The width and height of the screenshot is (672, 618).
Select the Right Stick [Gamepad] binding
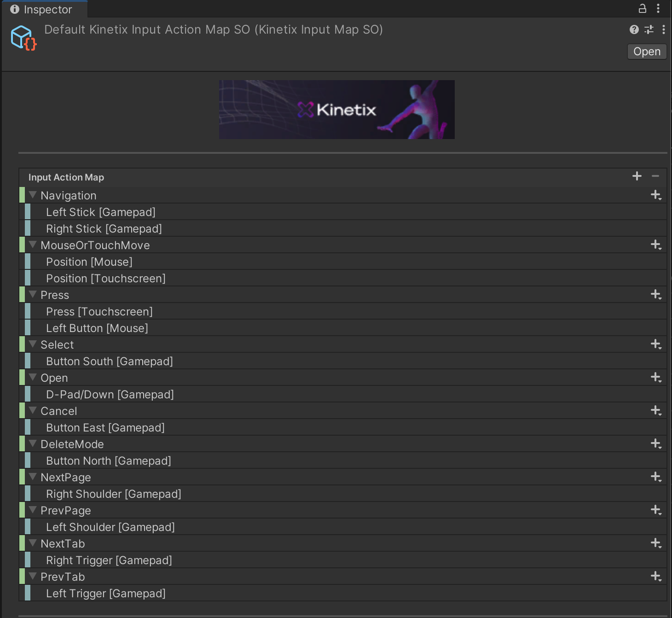point(345,228)
